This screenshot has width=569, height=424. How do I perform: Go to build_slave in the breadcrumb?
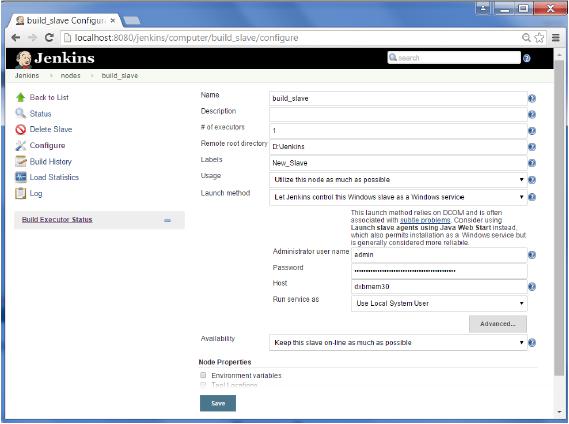(119, 76)
